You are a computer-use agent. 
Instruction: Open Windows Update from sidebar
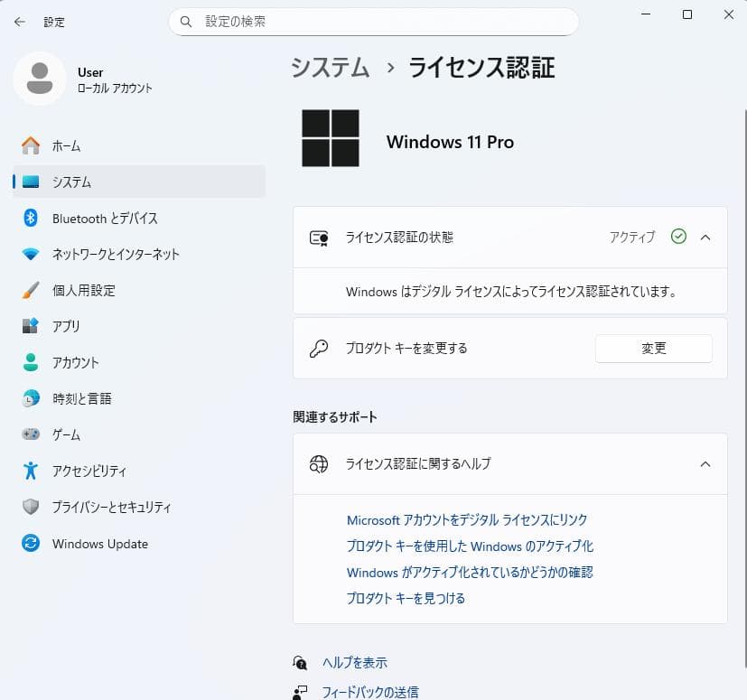[99, 543]
